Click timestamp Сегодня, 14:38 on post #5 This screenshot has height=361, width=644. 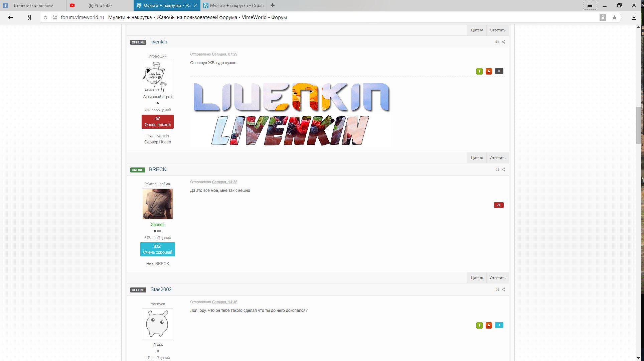(x=224, y=182)
